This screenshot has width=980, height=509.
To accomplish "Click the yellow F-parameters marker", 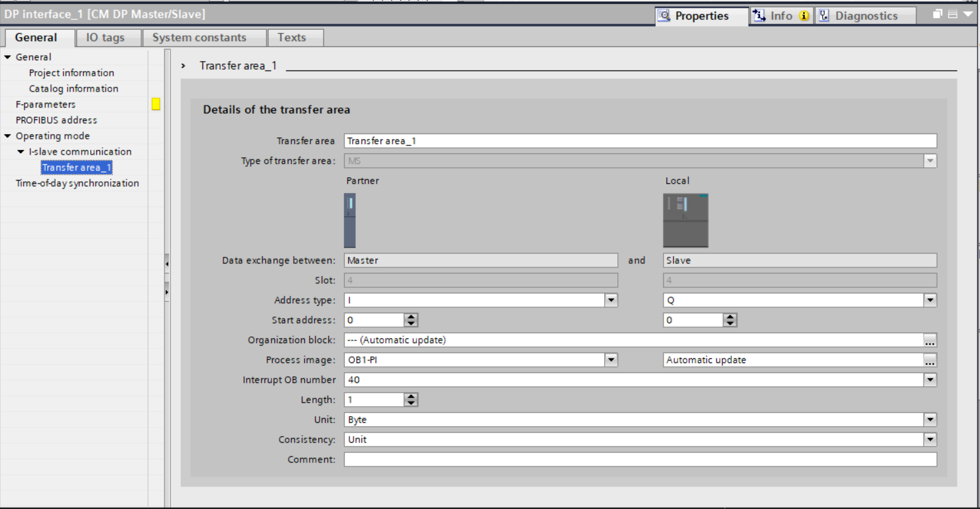I will tap(156, 104).
